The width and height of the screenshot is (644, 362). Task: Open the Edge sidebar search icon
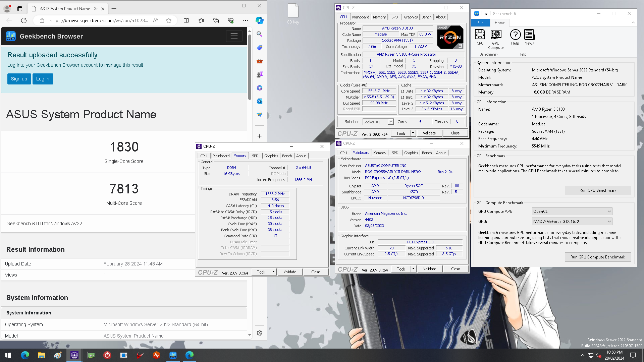click(260, 34)
